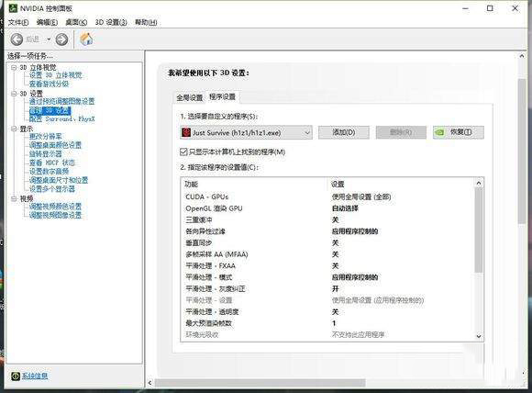Collapse the 显示 tree node

(x=14, y=129)
